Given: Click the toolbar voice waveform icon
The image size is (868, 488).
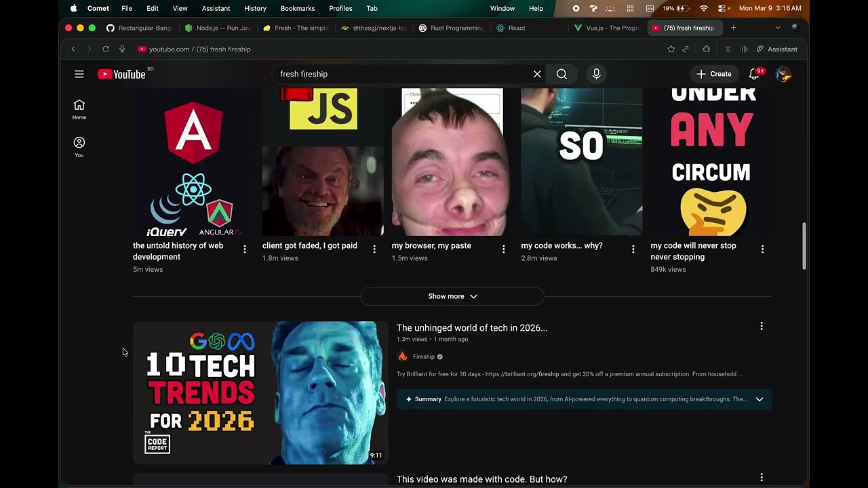Looking at the screenshot, I should (744, 49).
